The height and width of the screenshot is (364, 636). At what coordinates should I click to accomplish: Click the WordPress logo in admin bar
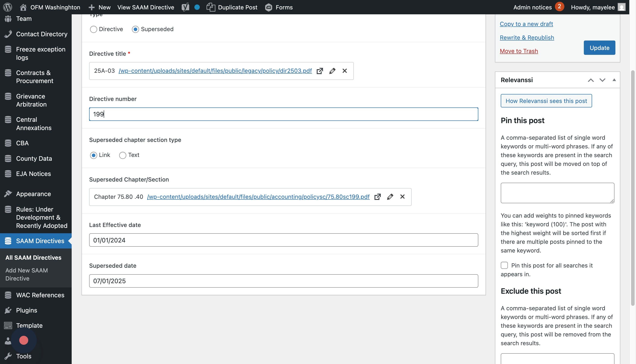[x=8, y=7]
